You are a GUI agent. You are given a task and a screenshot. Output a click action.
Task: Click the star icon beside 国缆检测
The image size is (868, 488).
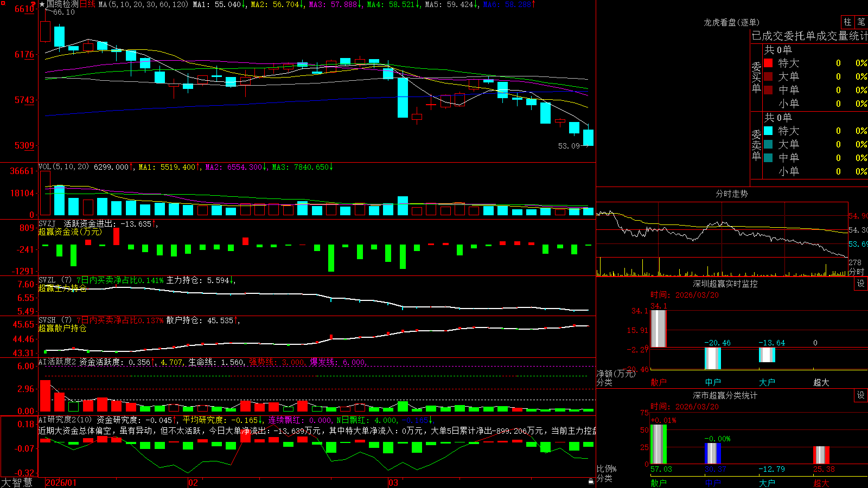tap(42, 4)
